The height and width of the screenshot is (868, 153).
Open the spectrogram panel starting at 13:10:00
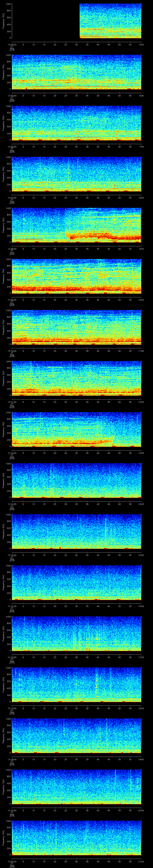pyautogui.click(x=77, y=327)
